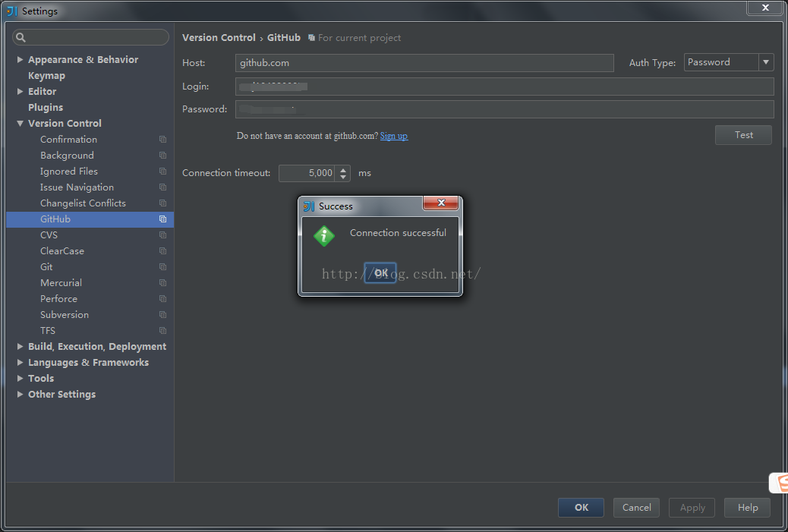Select Keymap in settings tree
Screen dimensions: 788x532
pyautogui.click(x=47, y=75)
